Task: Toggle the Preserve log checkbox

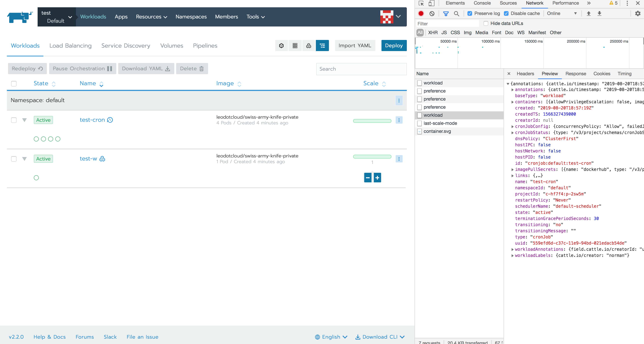Action: click(470, 13)
